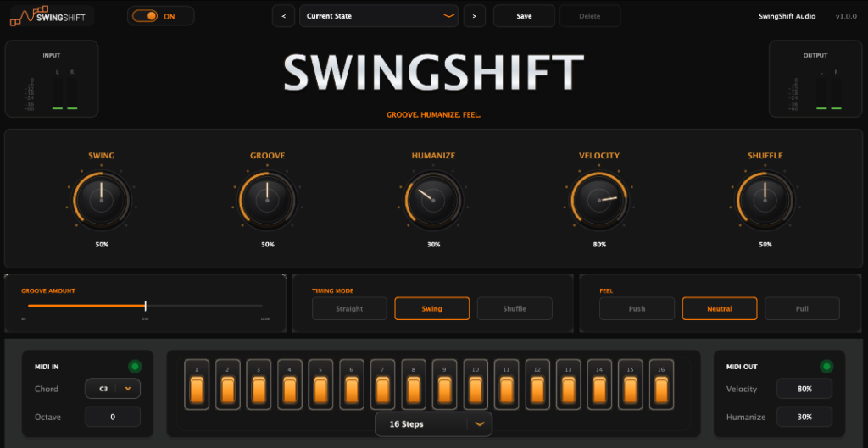Image resolution: width=868 pixels, height=448 pixels.
Task: Adjust the Swing knob
Action: point(102,200)
